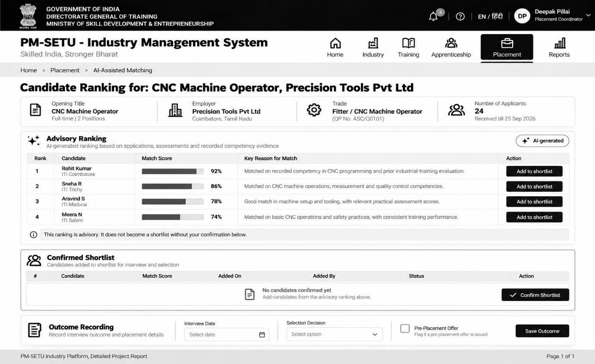Click the applicants count 24
595x364 pixels.
479,111
